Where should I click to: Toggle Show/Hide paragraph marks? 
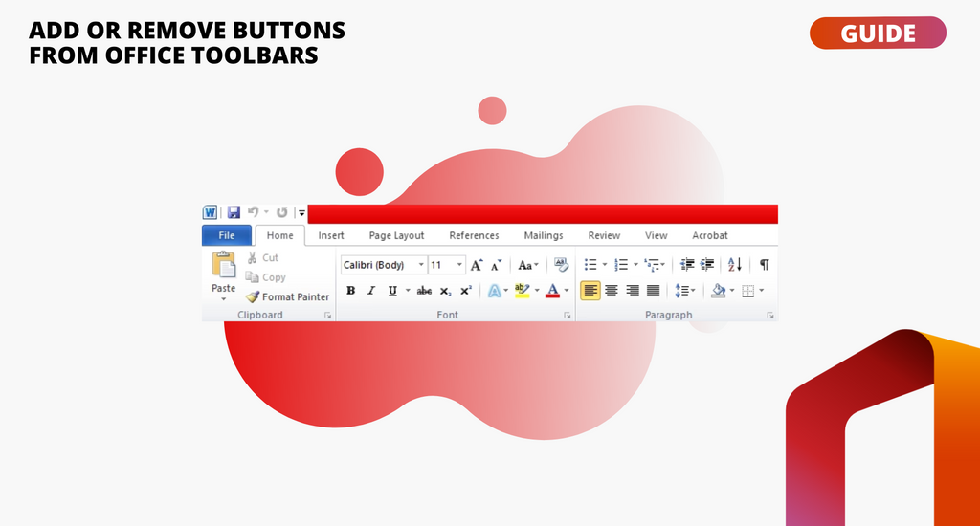[x=764, y=265]
